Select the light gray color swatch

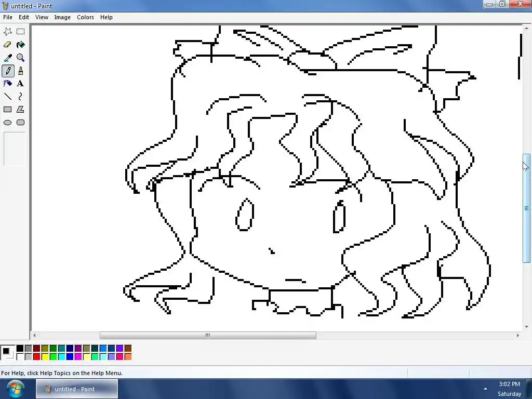pyautogui.click(x=28, y=356)
